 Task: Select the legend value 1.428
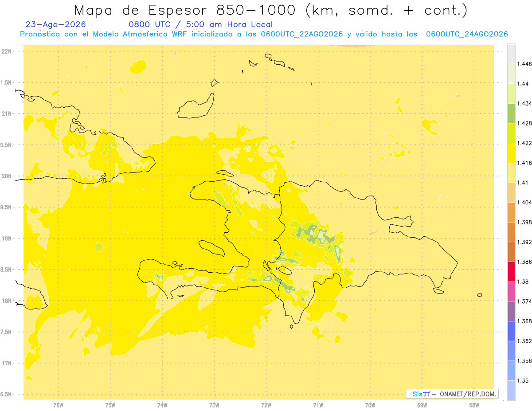coord(525,123)
